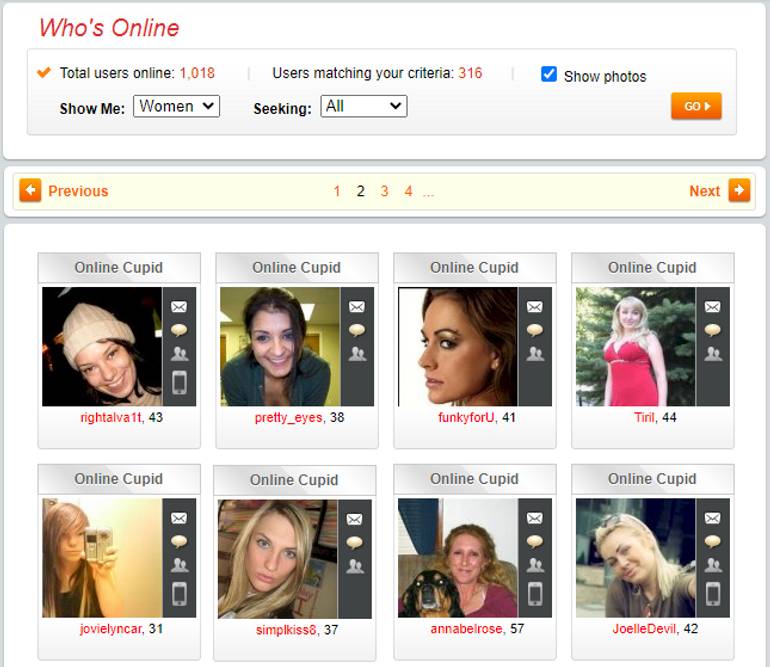770x667 pixels.
Task: Open the Show Me Women dropdown
Action: [x=176, y=106]
